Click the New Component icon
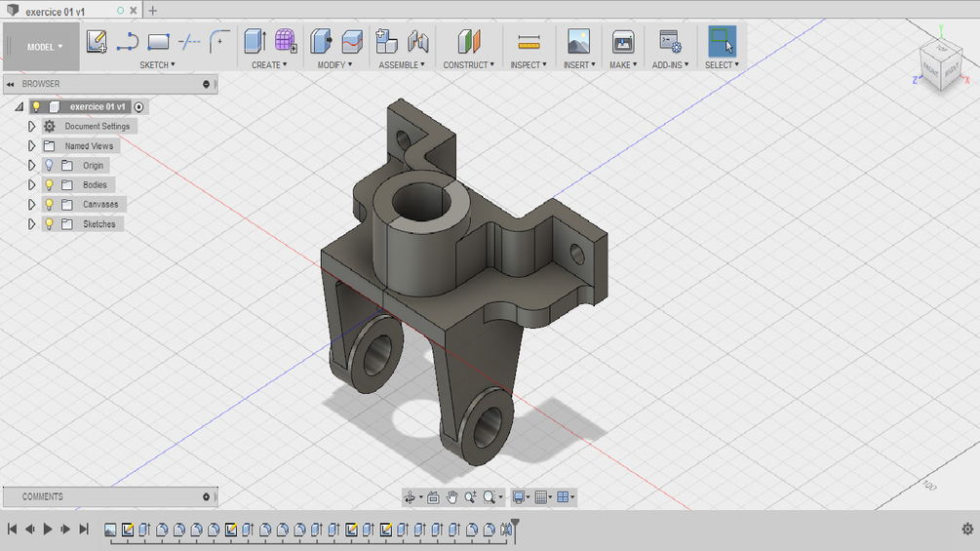The width and height of the screenshot is (980, 551). click(386, 41)
